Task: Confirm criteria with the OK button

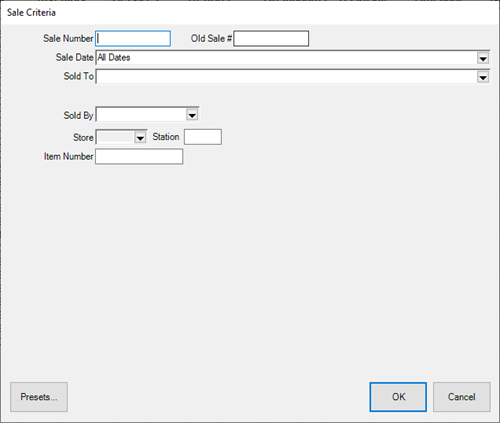Action: coord(398,397)
